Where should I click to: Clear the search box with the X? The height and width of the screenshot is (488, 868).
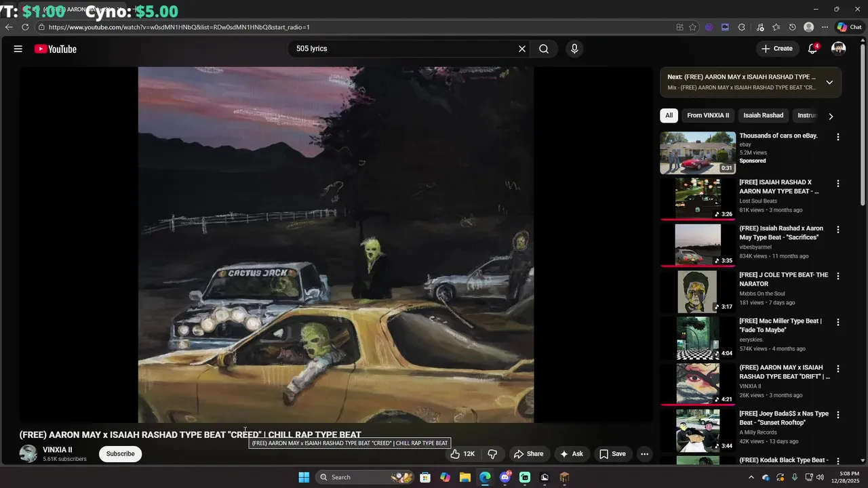(x=522, y=49)
